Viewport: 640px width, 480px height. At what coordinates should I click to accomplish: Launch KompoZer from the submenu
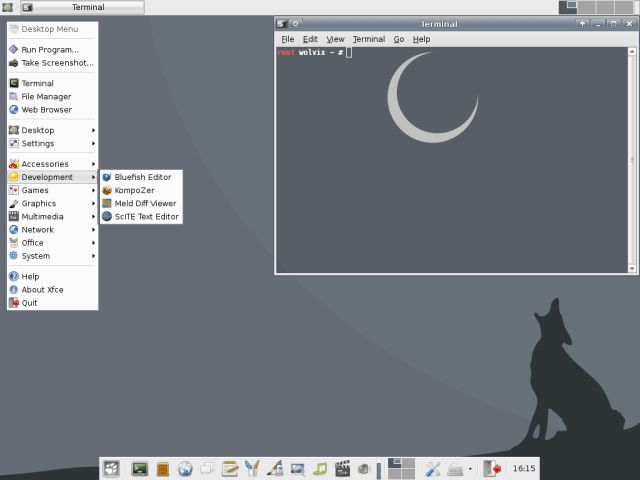(x=135, y=190)
